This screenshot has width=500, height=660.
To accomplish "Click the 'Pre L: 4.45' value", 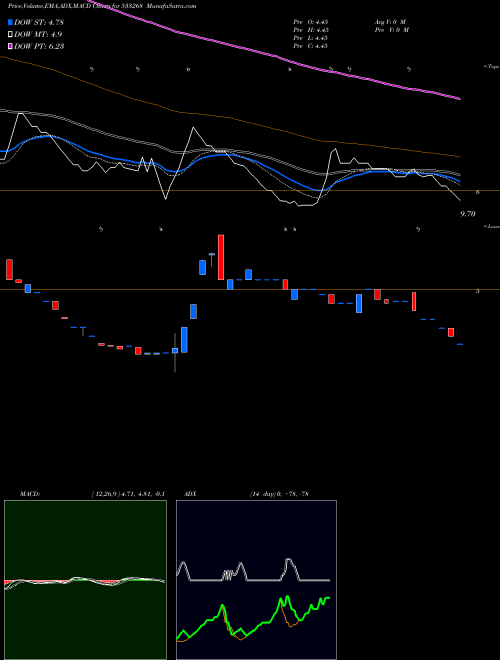I will tap(311, 38).
